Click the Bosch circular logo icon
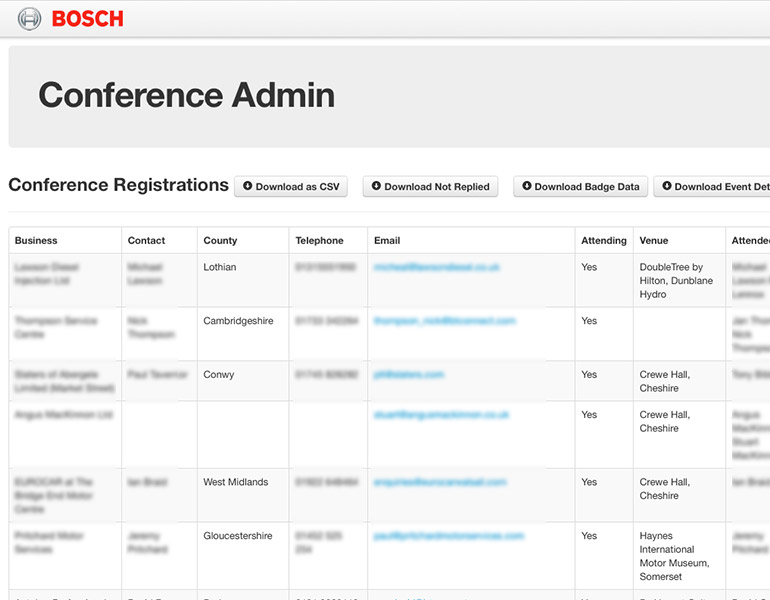770x600 pixels. click(29, 19)
